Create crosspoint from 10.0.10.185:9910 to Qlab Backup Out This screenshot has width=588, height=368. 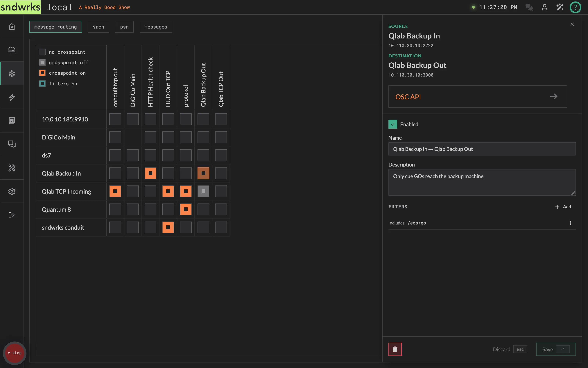pyautogui.click(x=203, y=119)
